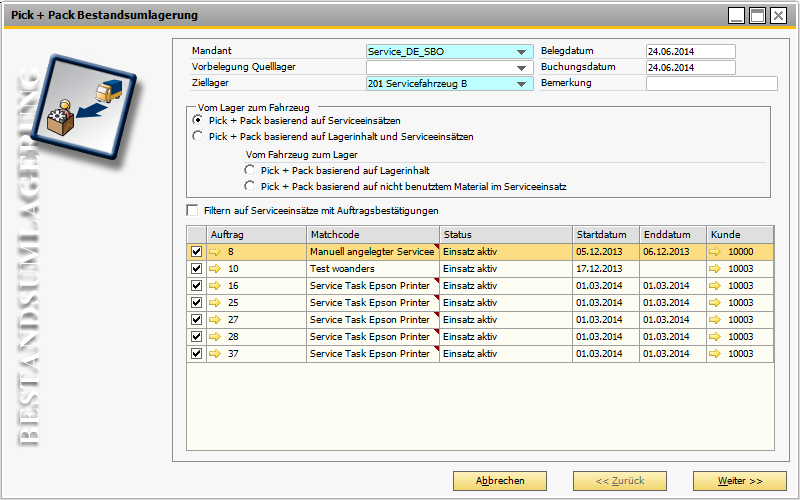
Task: Follow the link arrow for order 37
Action: coord(215,354)
